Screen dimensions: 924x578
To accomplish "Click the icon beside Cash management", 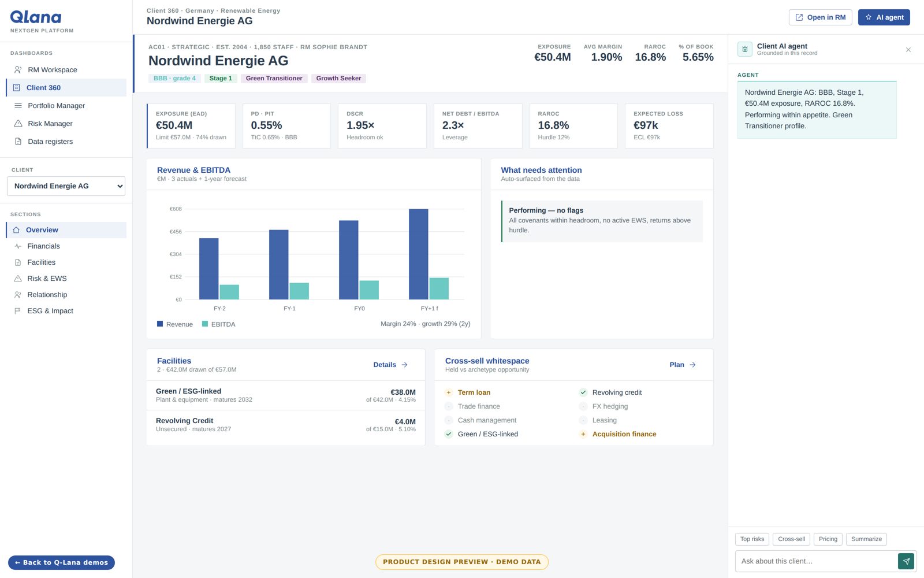I will point(449,420).
